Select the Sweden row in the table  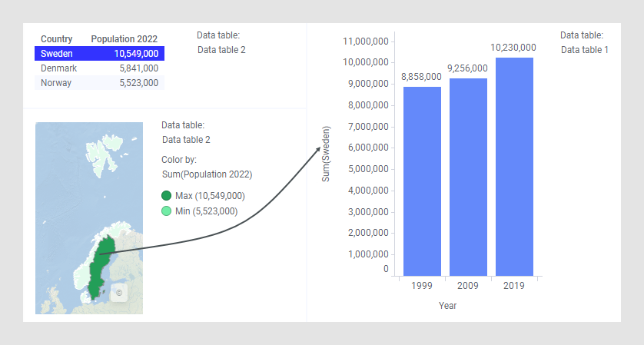pyautogui.click(x=99, y=54)
